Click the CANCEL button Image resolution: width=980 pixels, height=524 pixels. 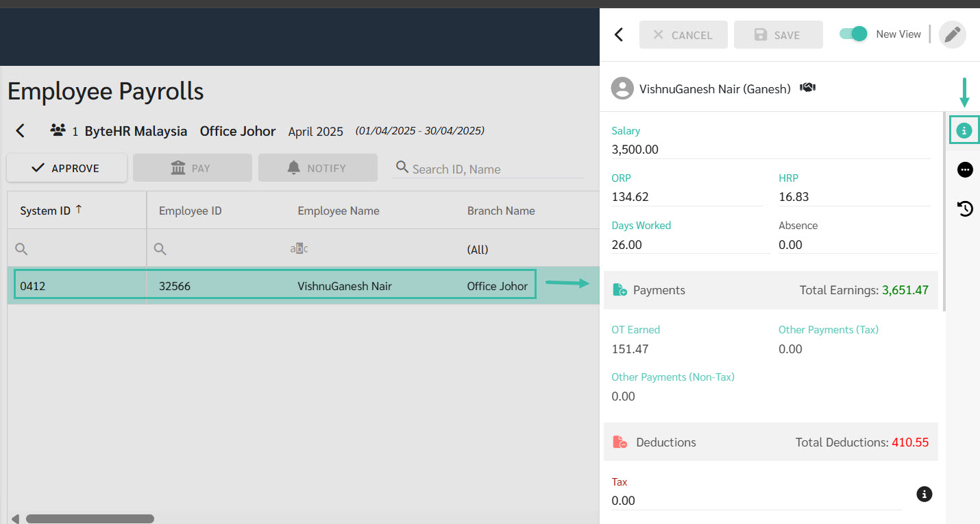683,35
